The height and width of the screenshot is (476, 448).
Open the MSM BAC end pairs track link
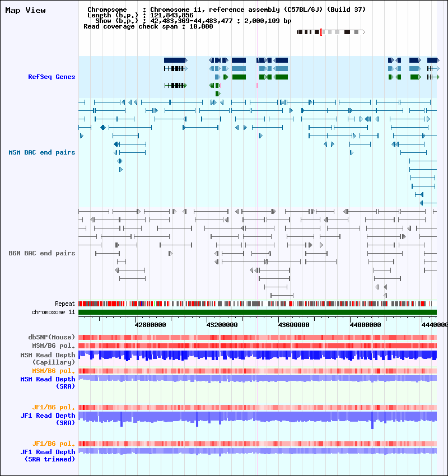(x=42, y=152)
